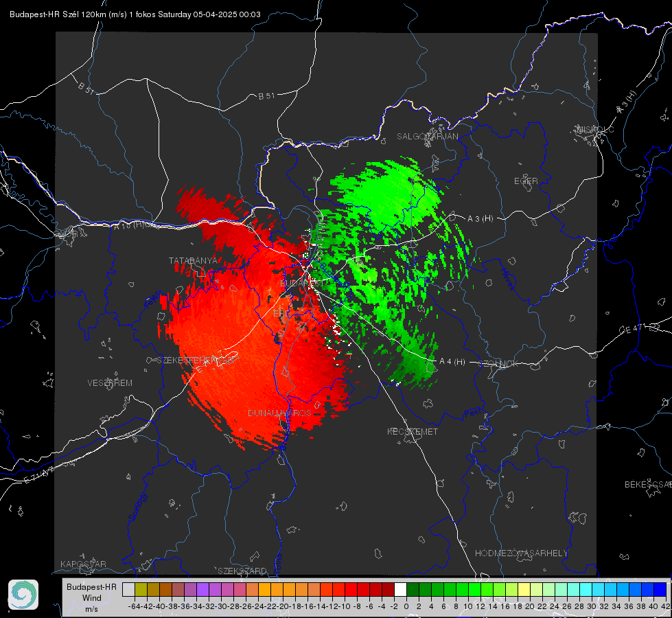This screenshot has width=672, height=618.
Task: Pick the leftmost light grey legend swatch
Action: pos(128,590)
